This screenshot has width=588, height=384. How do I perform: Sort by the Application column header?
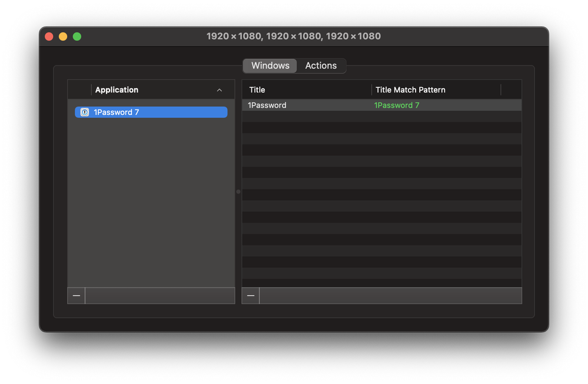[117, 90]
